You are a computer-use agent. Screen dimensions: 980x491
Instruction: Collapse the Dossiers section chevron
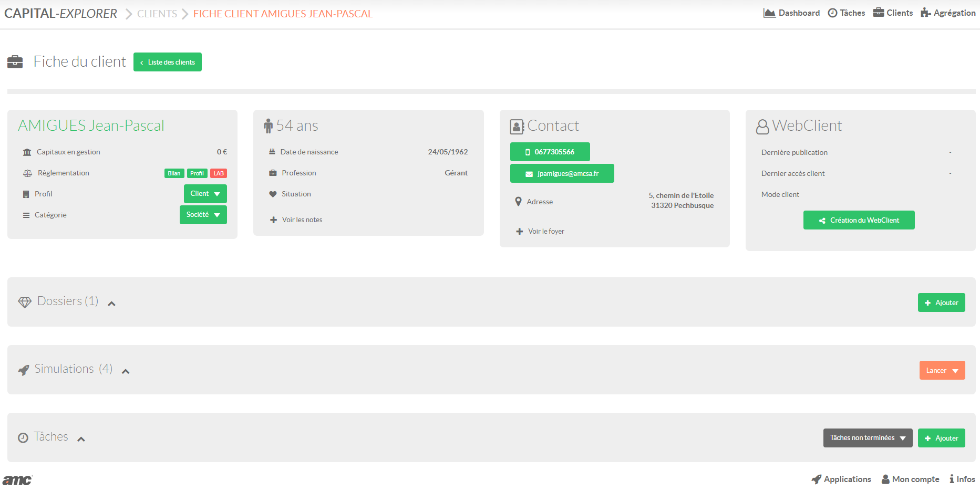[111, 304]
